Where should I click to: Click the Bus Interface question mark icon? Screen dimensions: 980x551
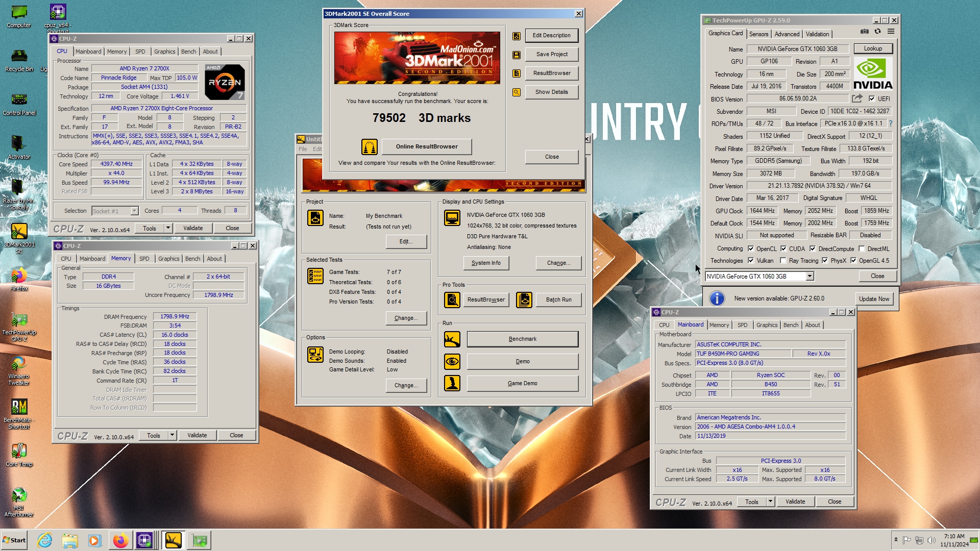(891, 123)
